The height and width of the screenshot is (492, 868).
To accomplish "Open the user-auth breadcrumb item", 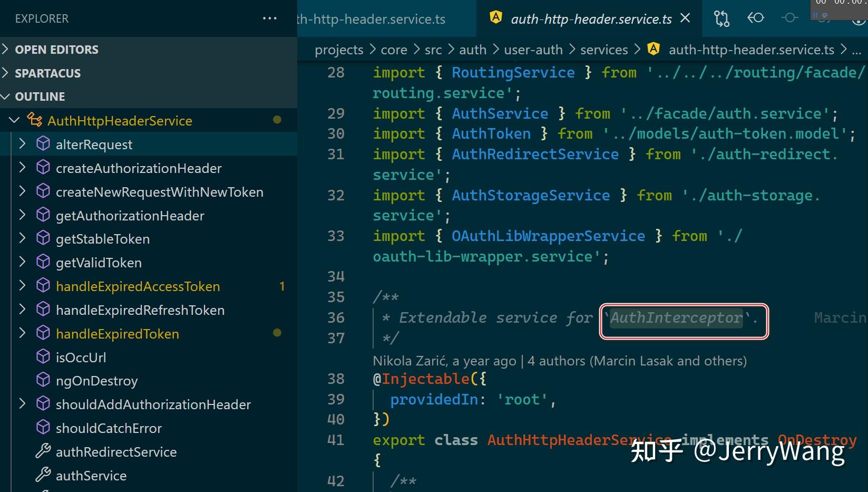I will pyautogui.click(x=533, y=49).
